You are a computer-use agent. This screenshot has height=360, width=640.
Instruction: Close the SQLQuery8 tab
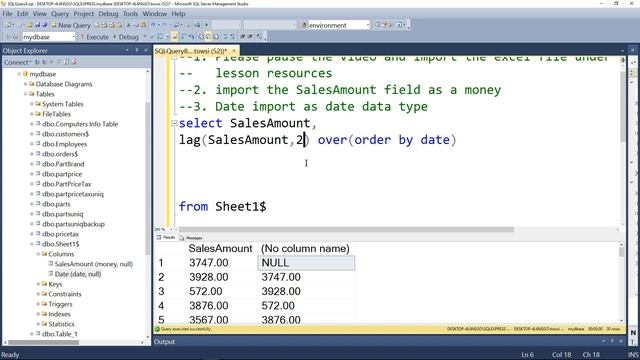(234, 51)
